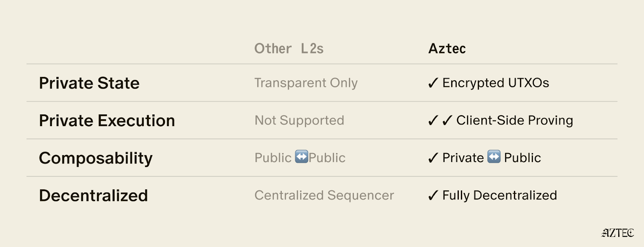Click the Not Supported text
This screenshot has height=247, width=644.
tap(299, 120)
